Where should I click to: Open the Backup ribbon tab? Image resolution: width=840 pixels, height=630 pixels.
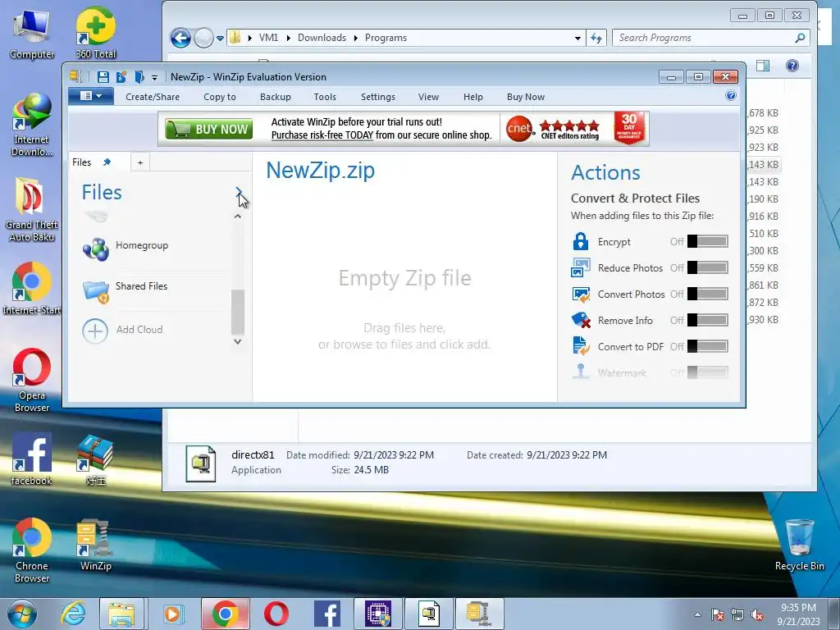click(x=276, y=97)
